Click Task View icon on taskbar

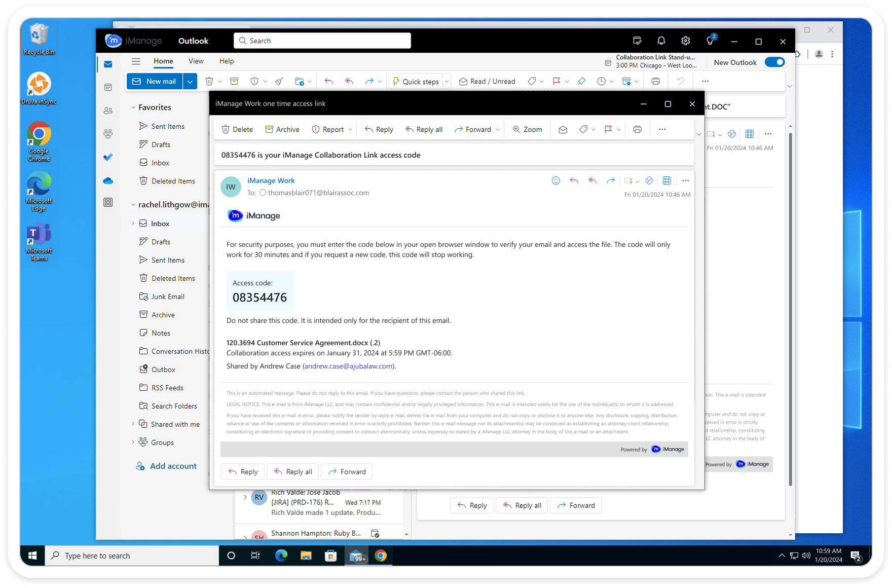point(255,556)
